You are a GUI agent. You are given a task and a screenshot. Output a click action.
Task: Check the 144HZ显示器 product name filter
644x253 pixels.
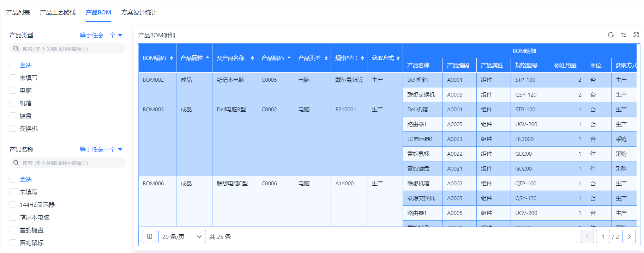[13, 205]
